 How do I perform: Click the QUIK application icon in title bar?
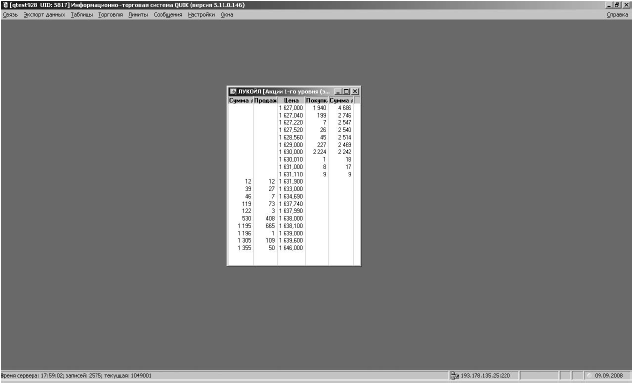click(5, 5)
